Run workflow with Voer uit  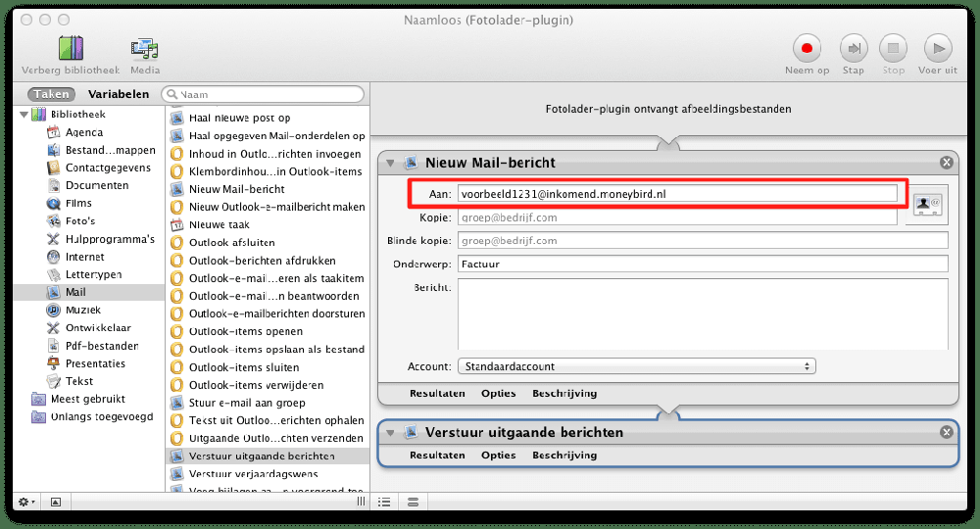tap(938, 48)
